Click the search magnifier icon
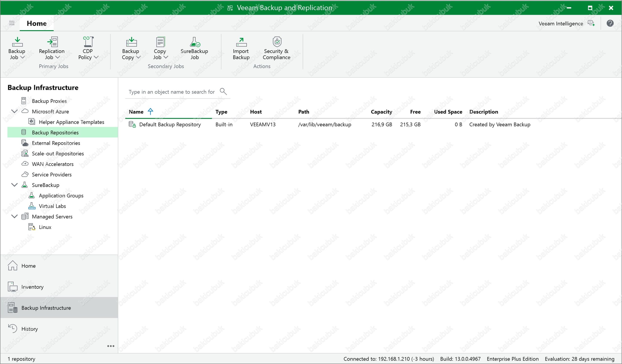This screenshot has height=364, width=622. (223, 92)
